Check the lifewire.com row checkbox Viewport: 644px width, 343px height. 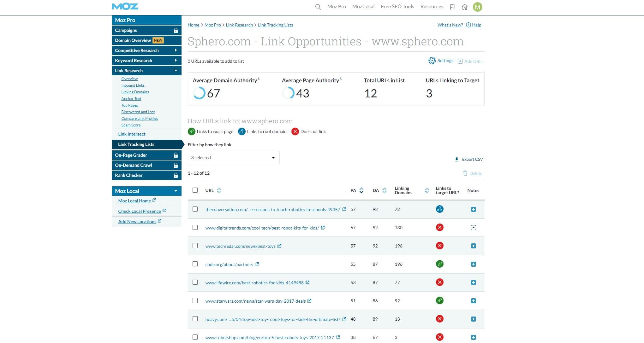point(195,282)
